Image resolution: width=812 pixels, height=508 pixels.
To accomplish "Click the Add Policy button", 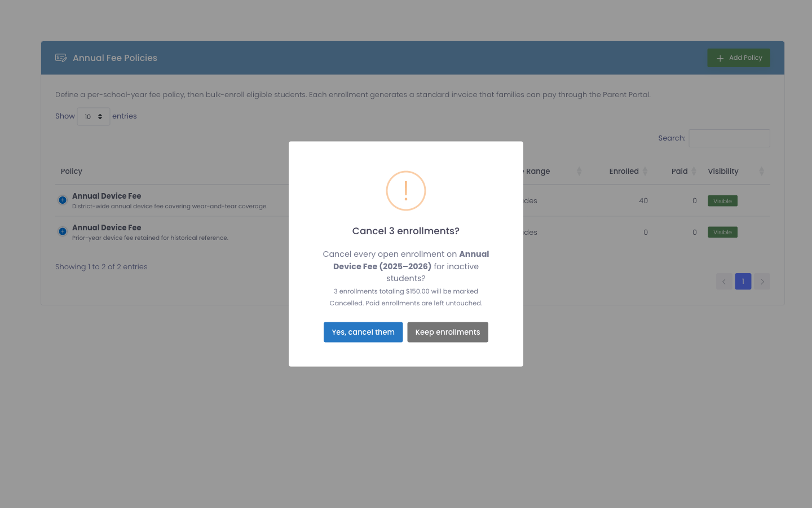I will [739, 58].
